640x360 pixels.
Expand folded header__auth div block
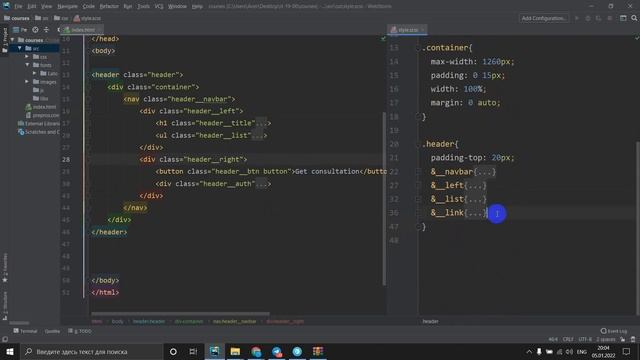[x=261, y=184]
